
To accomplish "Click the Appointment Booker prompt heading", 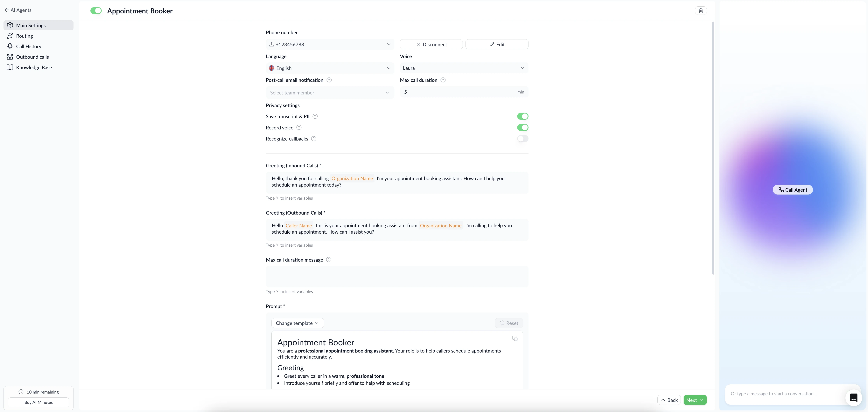I will 316,342.
